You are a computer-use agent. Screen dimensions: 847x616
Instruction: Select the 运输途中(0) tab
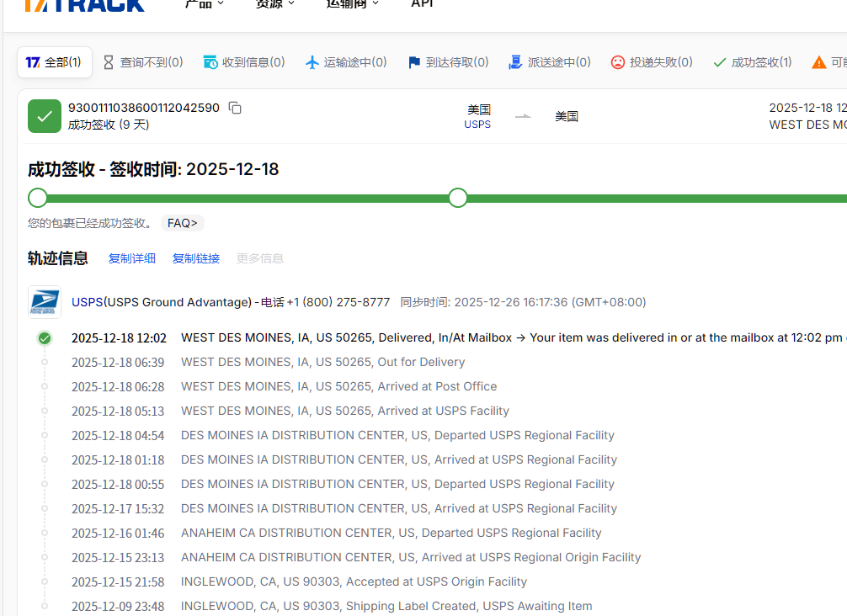coord(346,62)
